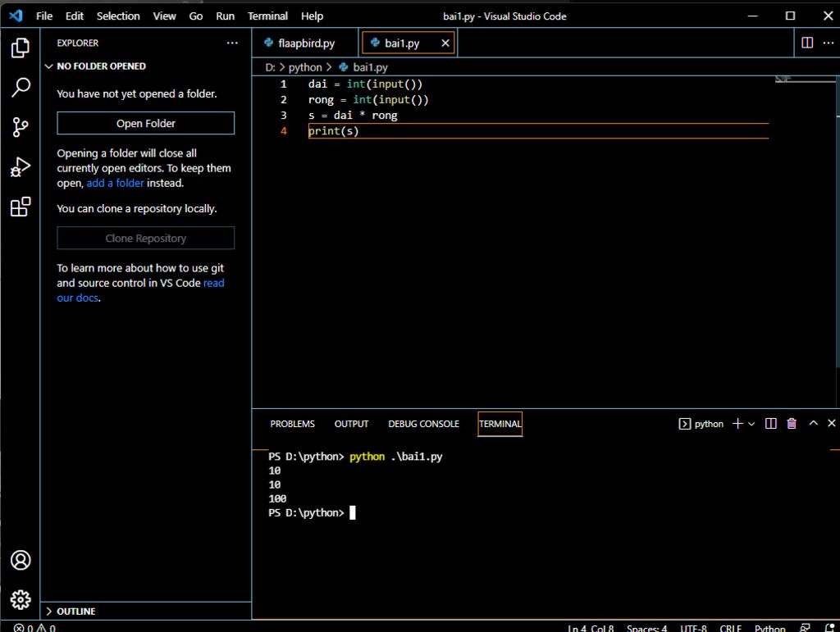This screenshot has width=840, height=632.
Task: Click the python terminal shell indicator
Action: click(x=701, y=424)
